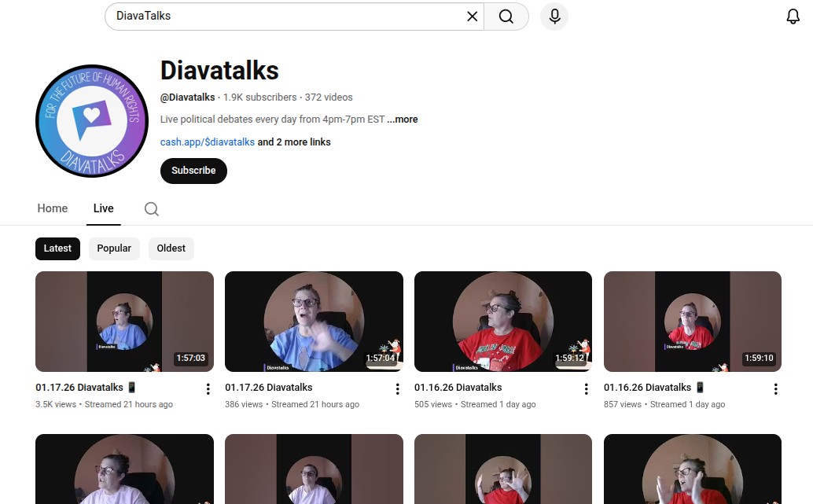Open notifications bell
The width and height of the screenshot is (813, 504).
pos(793,17)
